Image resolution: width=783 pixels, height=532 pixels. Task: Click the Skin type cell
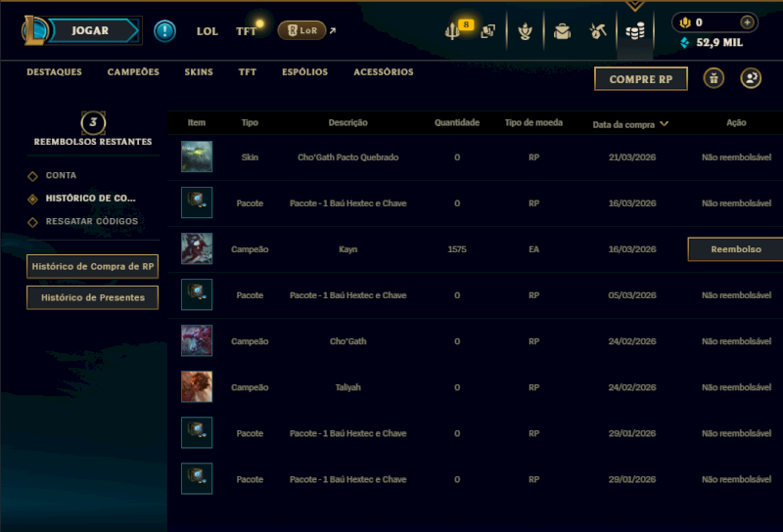(x=250, y=157)
